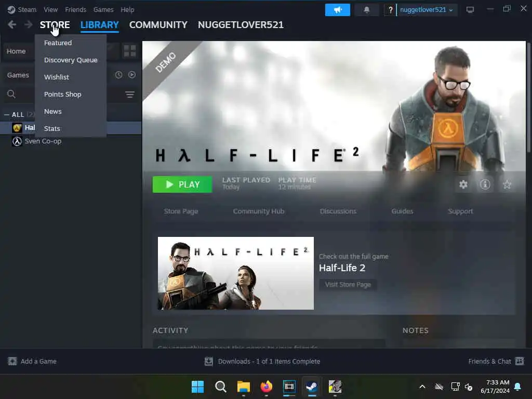This screenshot has width=532, height=399.
Task: Click the Half-Life 2 demo list icon
Action: point(17,128)
